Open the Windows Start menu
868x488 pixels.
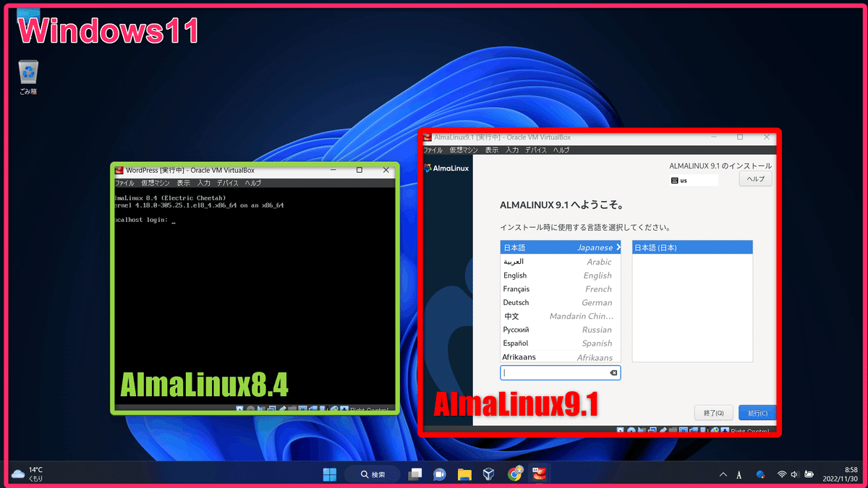pos(330,474)
